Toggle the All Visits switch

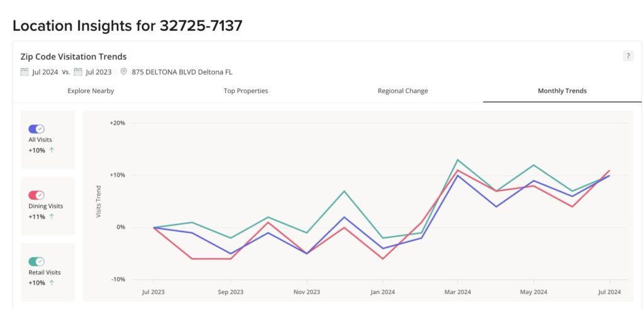(x=36, y=129)
